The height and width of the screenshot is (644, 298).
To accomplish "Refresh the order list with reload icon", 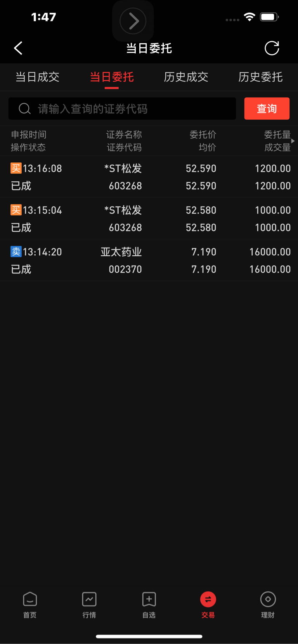I will [x=272, y=48].
